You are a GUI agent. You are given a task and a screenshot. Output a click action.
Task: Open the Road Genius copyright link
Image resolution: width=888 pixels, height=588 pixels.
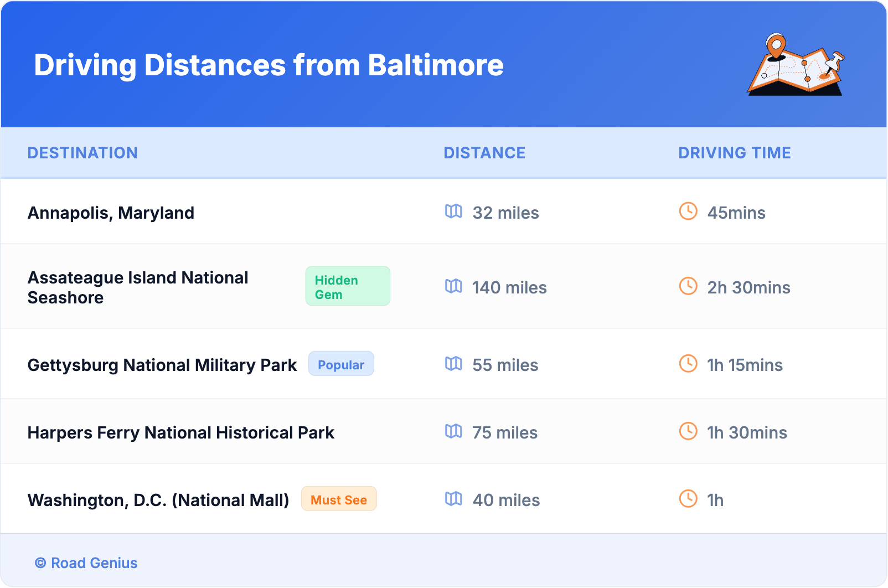click(86, 563)
